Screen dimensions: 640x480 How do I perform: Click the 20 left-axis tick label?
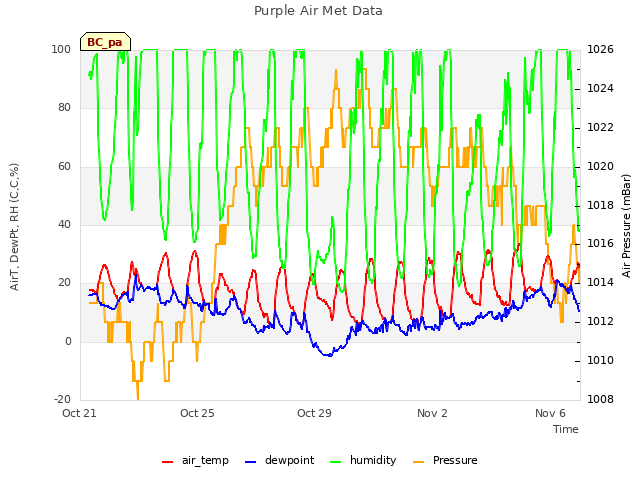[x=64, y=282]
